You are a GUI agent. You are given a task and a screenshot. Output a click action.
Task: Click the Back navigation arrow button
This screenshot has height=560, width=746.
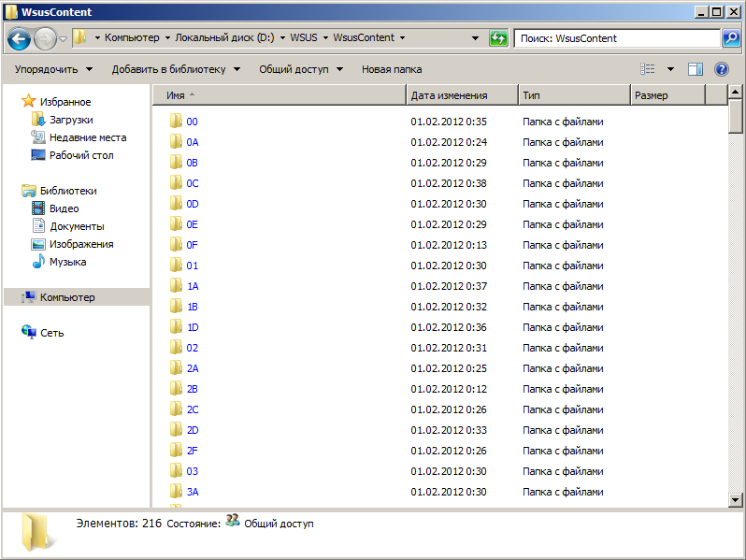coord(20,38)
